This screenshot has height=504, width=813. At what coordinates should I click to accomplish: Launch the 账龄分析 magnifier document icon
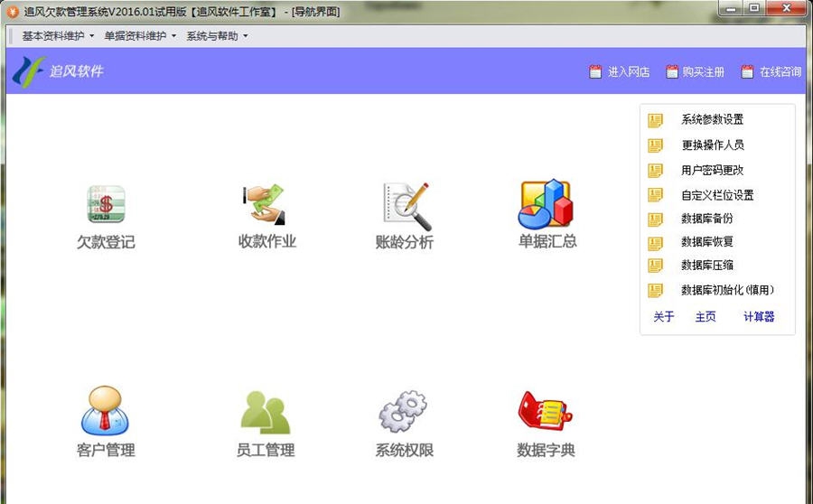(407, 206)
